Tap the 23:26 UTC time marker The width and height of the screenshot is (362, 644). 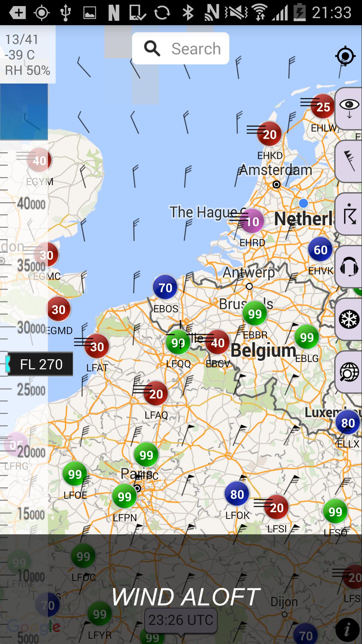tap(181, 620)
